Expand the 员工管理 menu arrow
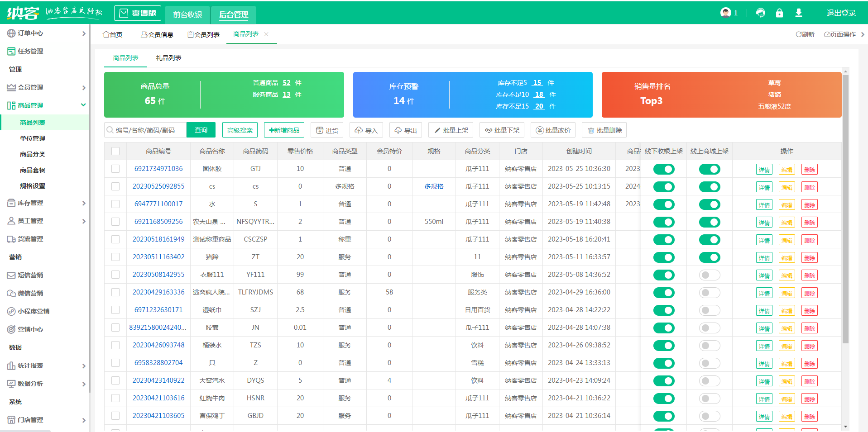Viewport: 868px width, 432px height. click(84, 221)
